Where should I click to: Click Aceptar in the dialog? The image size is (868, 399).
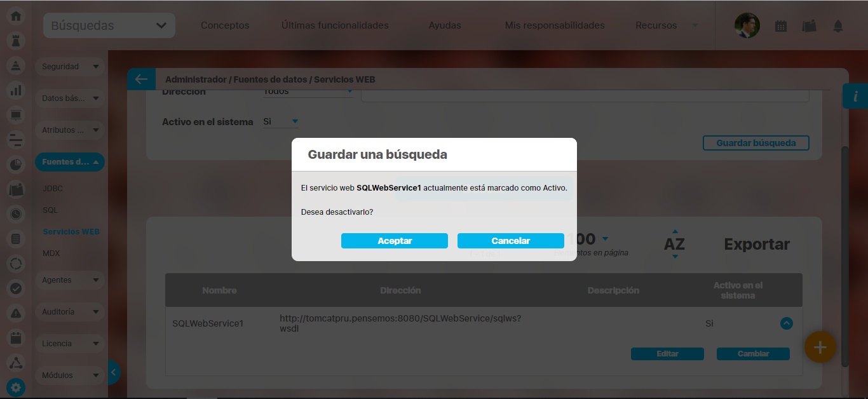point(394,241)
